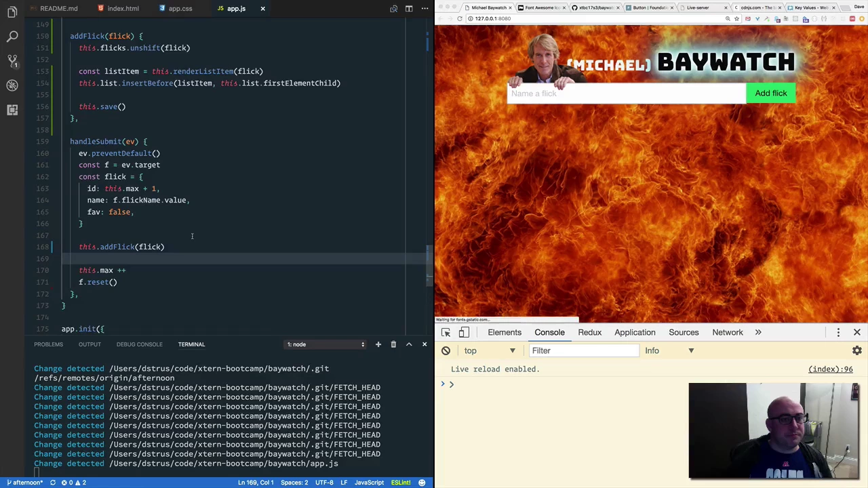Open the Debug Console panel tab
The height and width of the screenshot is (488, 868).
(x=139, y=344)
